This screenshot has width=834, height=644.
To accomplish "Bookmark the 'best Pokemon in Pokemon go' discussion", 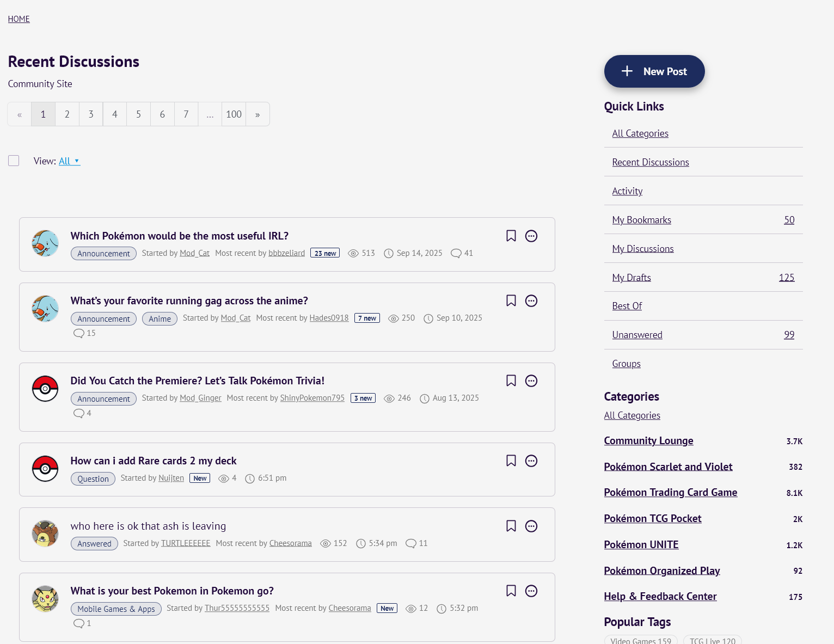I will [511, 591].
